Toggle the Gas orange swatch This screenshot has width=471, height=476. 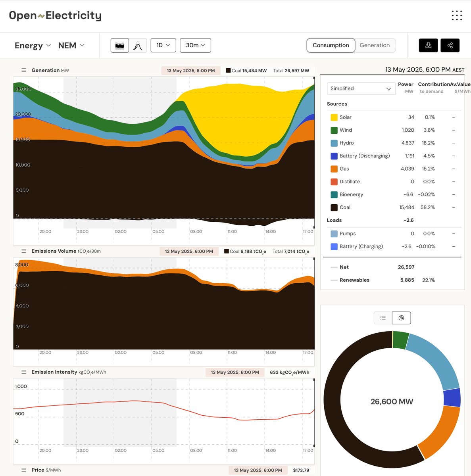pos(334,169)
